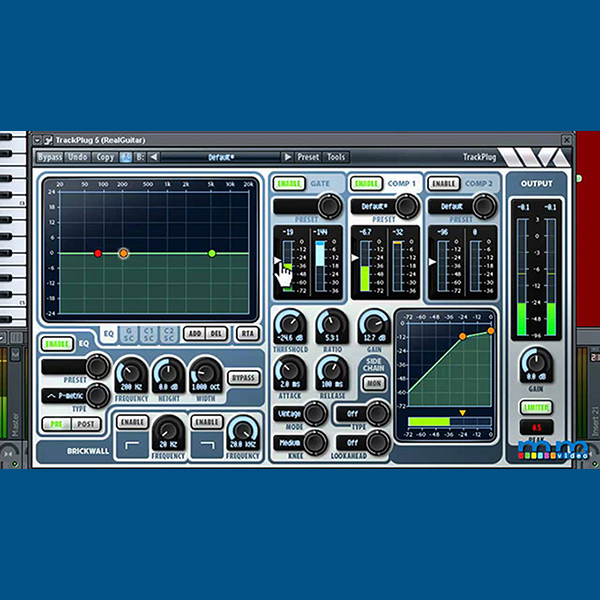
Task: Open the Tools menu
Action: tap(336, 157)
